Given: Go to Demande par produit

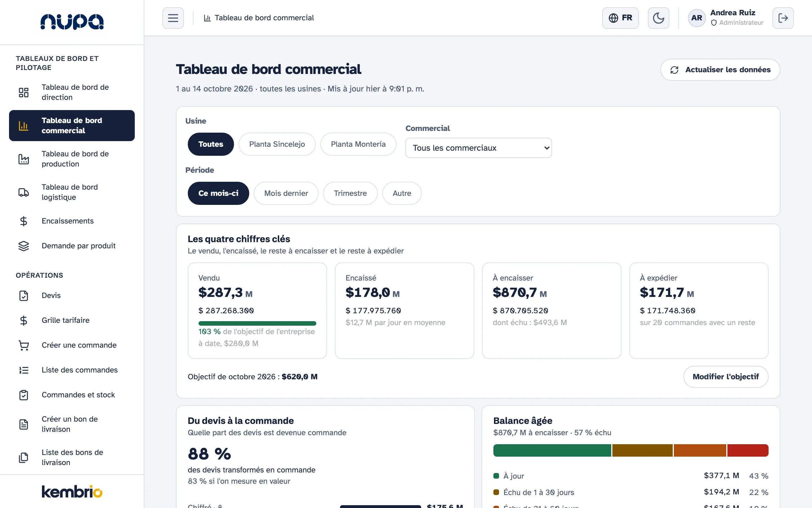Looking at the screenshot, I should pyautogui.click(x=72, y=246).
